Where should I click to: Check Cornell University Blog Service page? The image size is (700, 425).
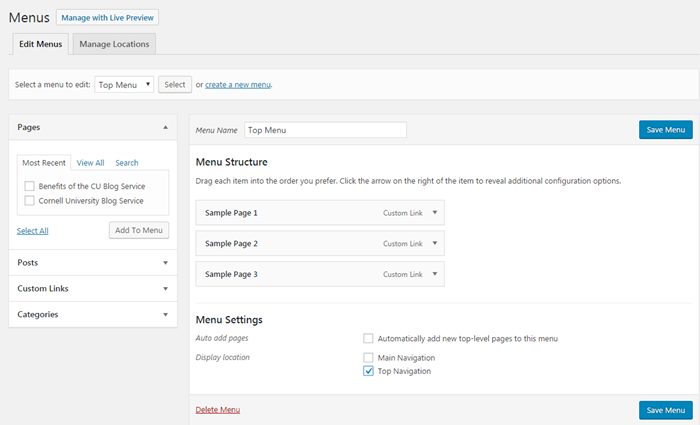(29, 200)
